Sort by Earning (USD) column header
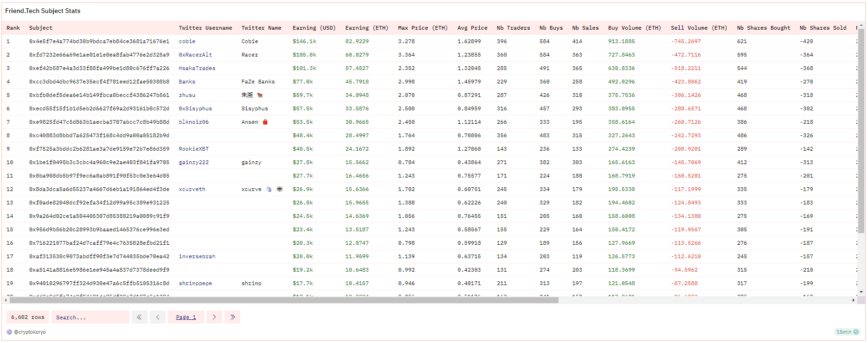 [x=314, y=28]
